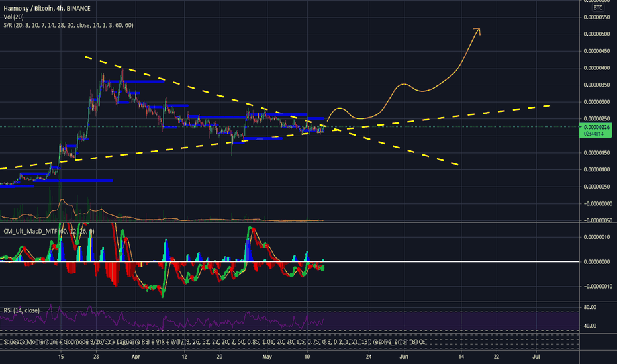
Task: Click the 0.00000010 MACD axis label
Action: (x=596, y=237)
